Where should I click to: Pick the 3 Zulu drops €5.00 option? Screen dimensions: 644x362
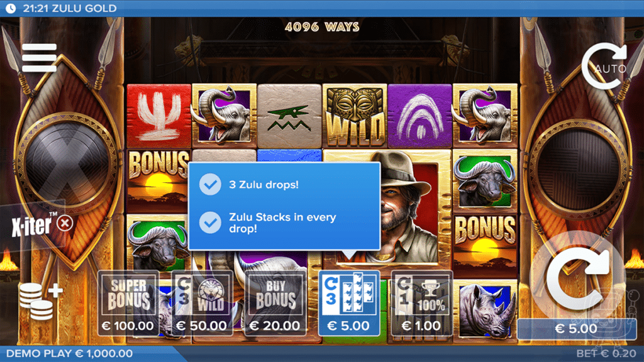tap(349, 304)
